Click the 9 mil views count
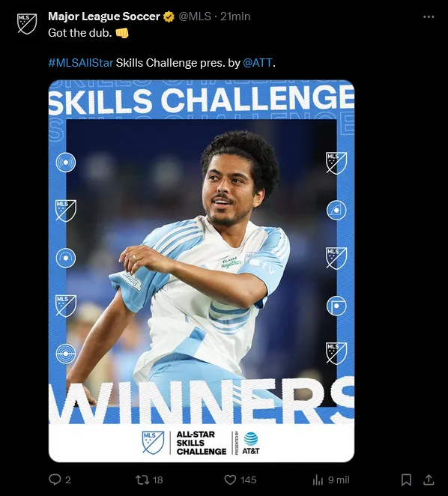Screen dimensions: 448x496 (339, 480)
